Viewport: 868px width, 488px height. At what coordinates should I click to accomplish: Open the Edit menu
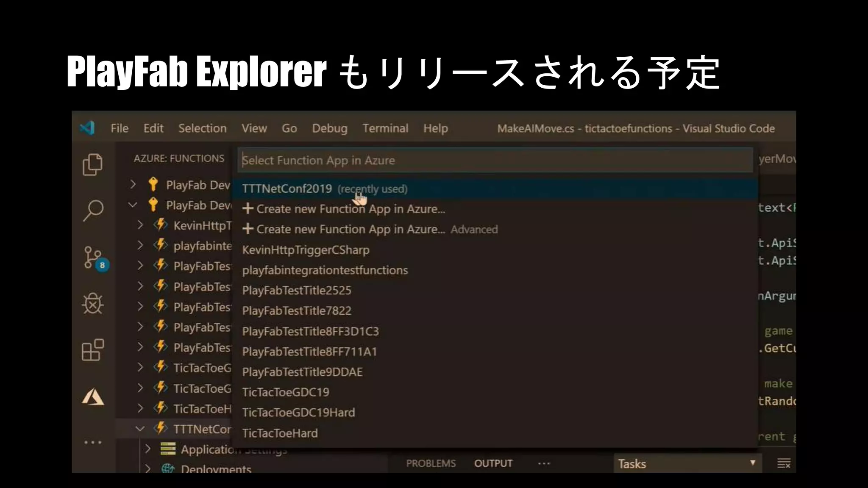153,128
